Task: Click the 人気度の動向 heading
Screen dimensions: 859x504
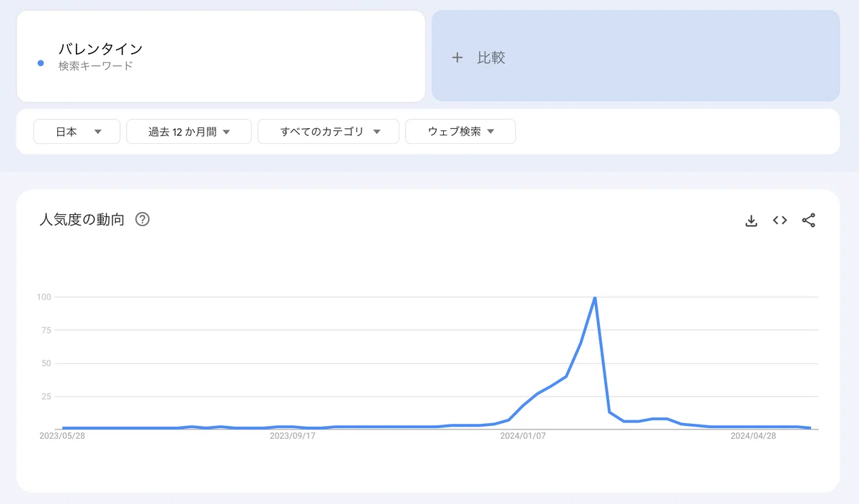Action: click(x=82, y=220)
